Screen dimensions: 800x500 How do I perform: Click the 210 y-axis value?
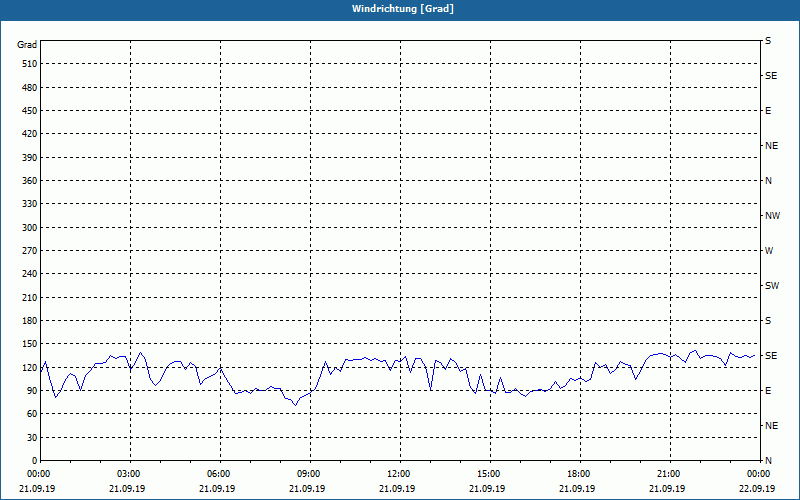(30, 297)
